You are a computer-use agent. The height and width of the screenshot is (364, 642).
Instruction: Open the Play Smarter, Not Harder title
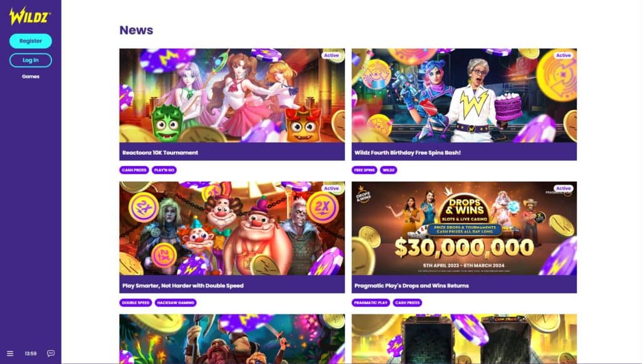(x=183, y=286)
